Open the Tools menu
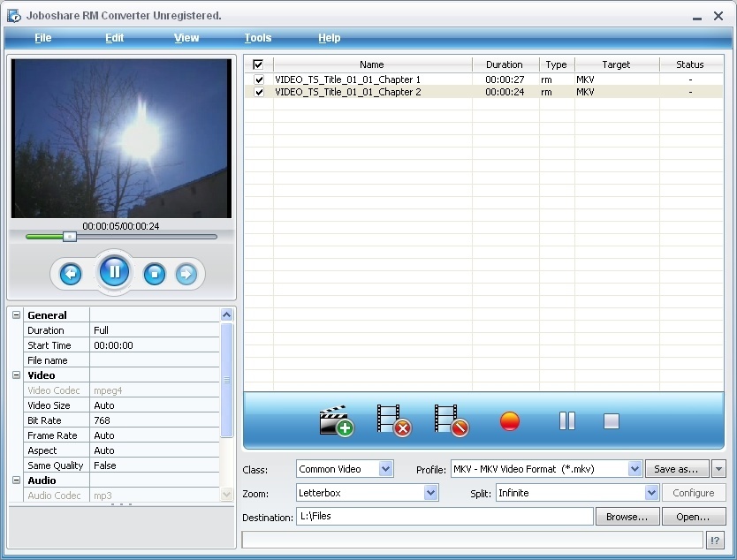737x560 pixels. point(258,38)
